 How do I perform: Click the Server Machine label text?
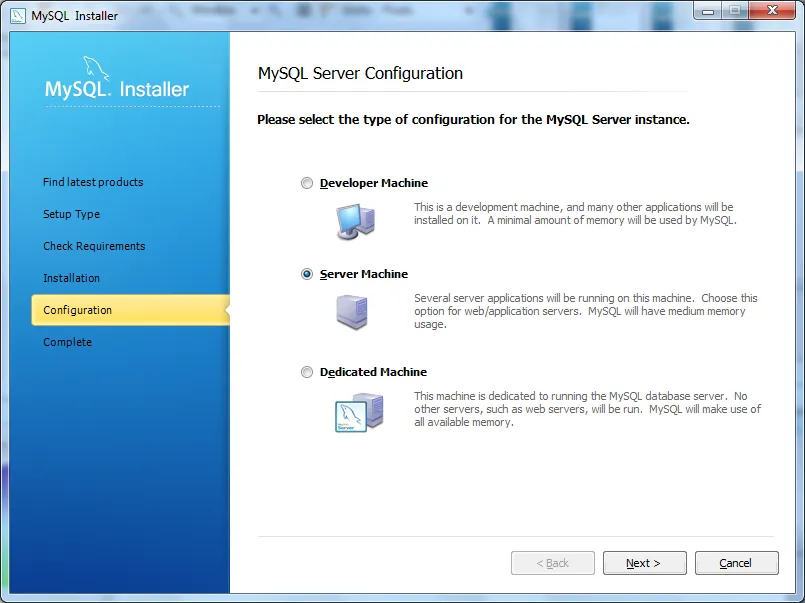[x=363, y=274]
